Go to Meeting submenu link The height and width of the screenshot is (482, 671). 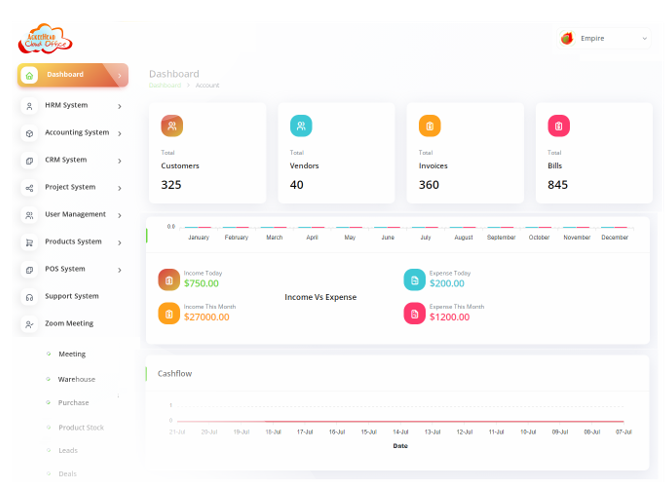point(72,354)
